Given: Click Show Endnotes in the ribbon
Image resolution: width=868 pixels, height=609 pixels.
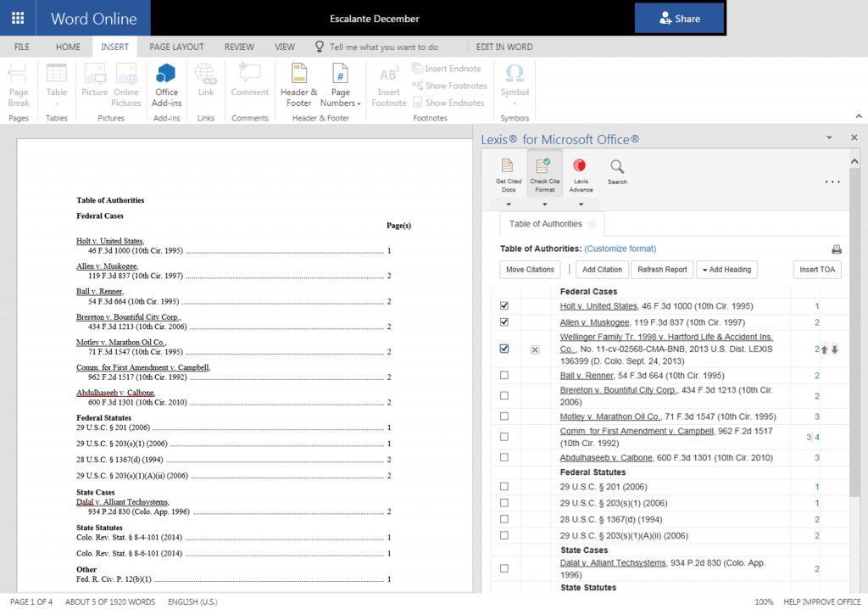Looking at the screenshot, I should 448,103.
